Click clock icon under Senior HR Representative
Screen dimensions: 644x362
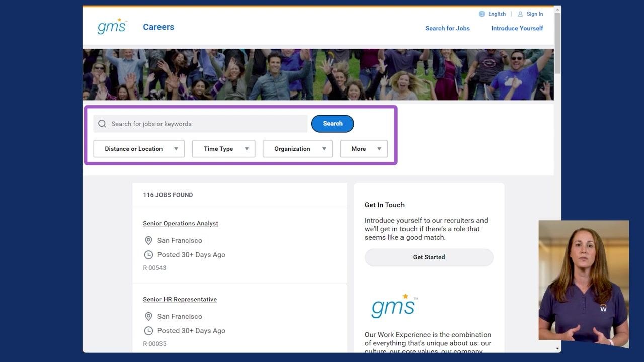pos(148,331)
